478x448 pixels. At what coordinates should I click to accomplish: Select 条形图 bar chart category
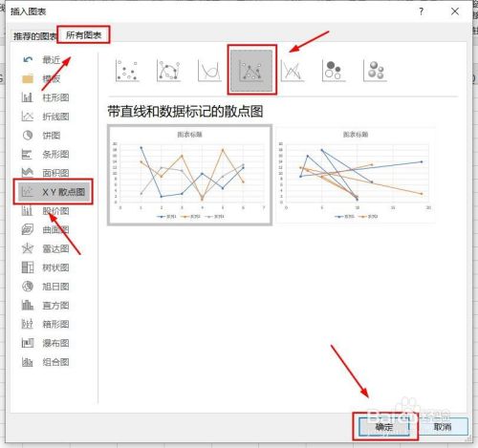point(45,154)
